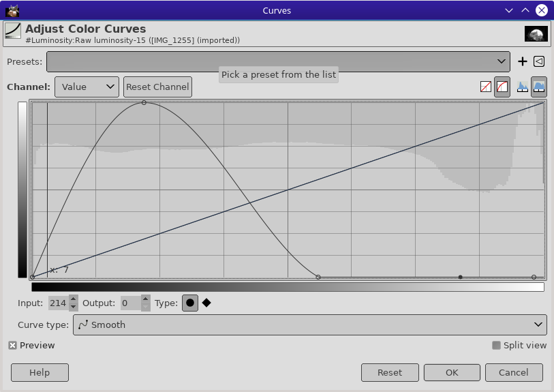The width and height of the screenshot is (554, 392).
Task: Click the vertical output gradient bar
Action: pos(22,190)
